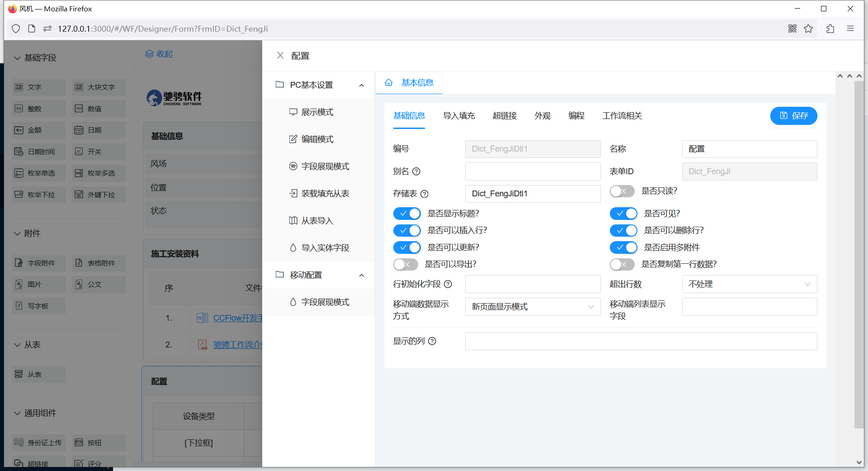
Task: Click the help icon next to 别名
Action: tap(416, 171)
